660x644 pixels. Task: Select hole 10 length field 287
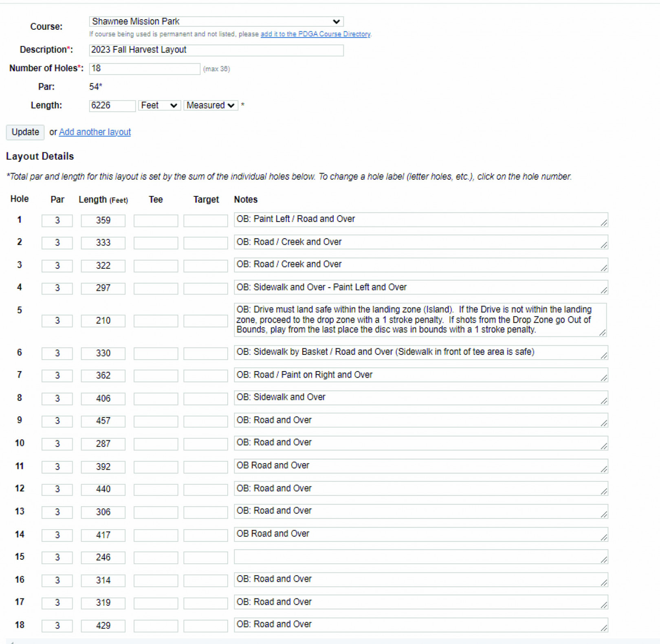click(x=103, y=444)
